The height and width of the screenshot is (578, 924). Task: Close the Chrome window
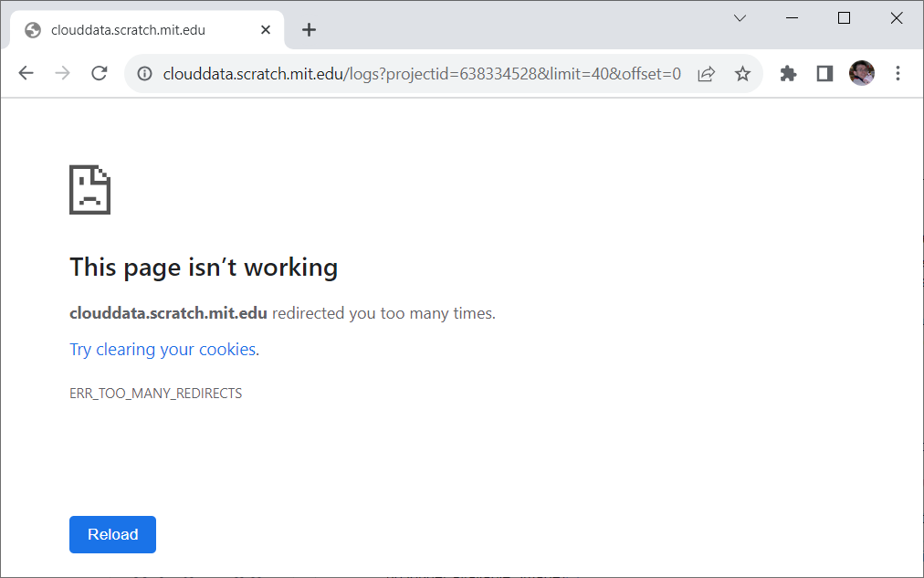coord(897,18)
